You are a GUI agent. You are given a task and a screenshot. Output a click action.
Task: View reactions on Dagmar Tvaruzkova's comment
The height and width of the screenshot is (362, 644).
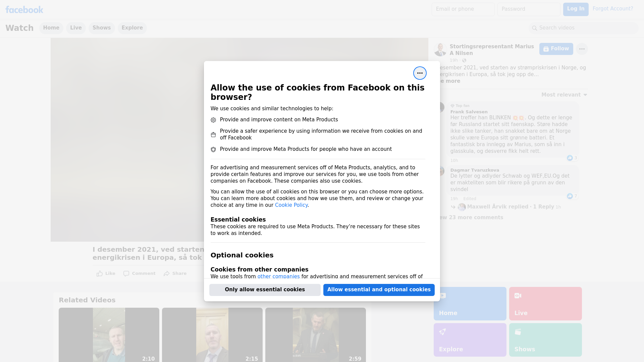point(572,196)
